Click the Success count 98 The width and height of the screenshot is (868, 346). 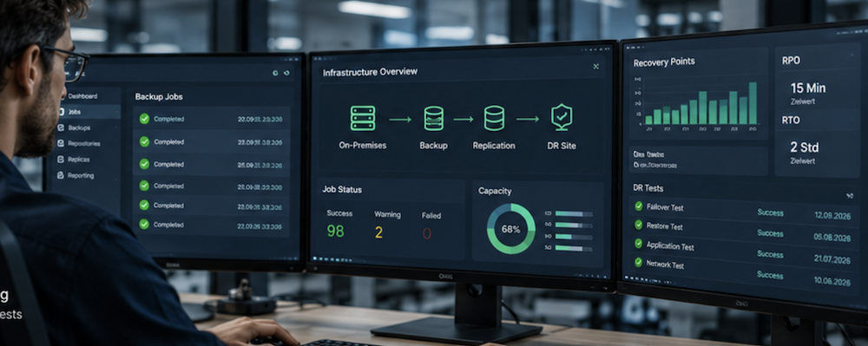click(x=335, y=231)
